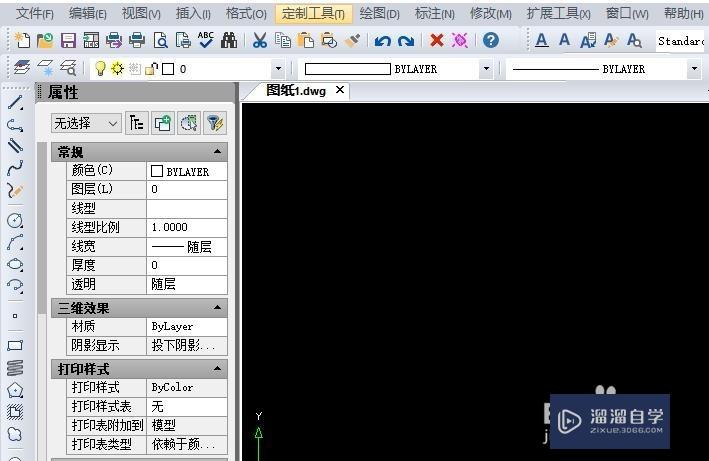Open the 编辑(E) menu
This screenshot has width=709, height=461.
[x=88, y=14]
